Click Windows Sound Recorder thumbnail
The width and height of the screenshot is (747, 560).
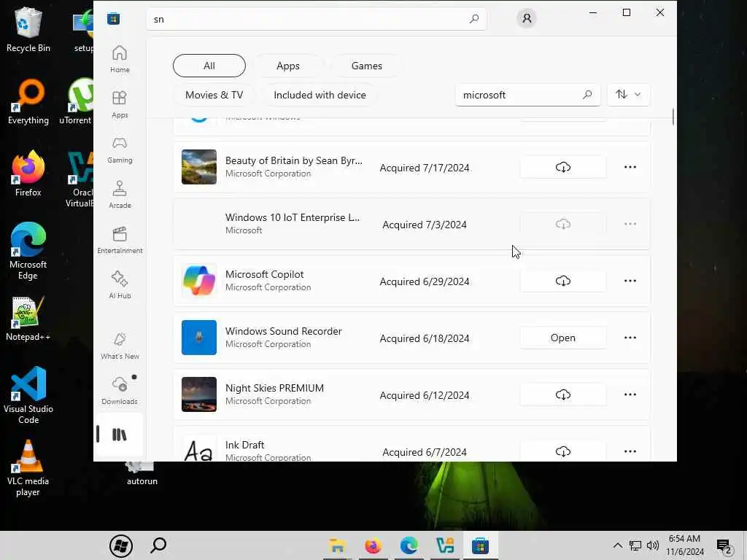(x=199, y=338)
